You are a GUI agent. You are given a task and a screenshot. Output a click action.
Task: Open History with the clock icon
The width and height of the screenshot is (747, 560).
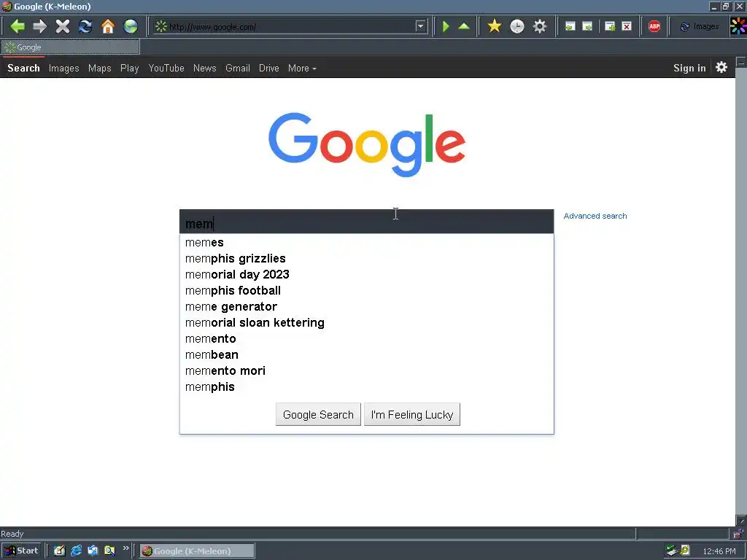(517, 26)
